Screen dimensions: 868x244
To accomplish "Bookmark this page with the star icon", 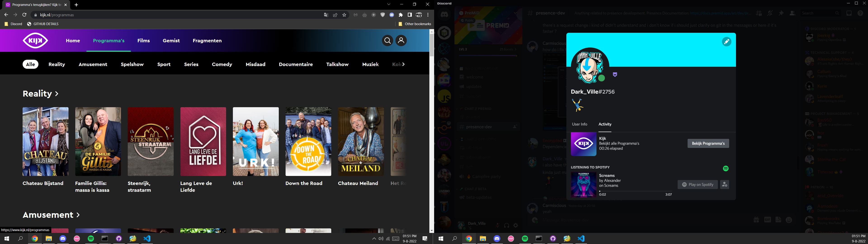I will (344, 15).
